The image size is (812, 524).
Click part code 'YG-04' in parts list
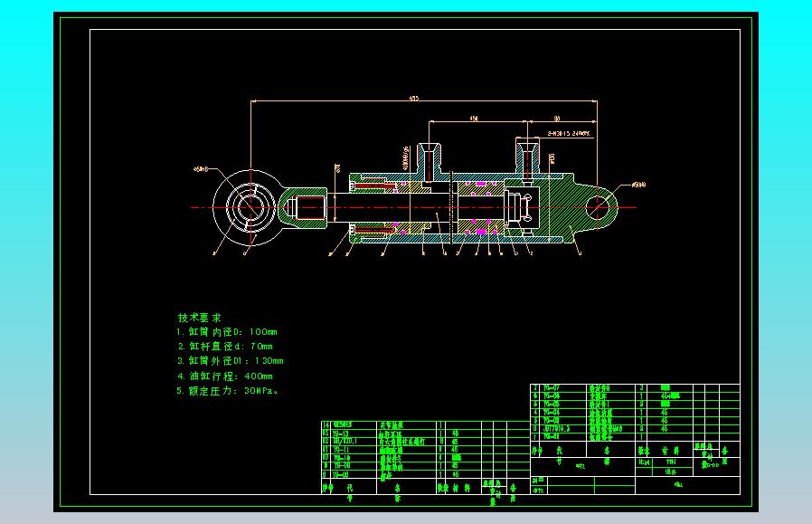pos(552,413)
